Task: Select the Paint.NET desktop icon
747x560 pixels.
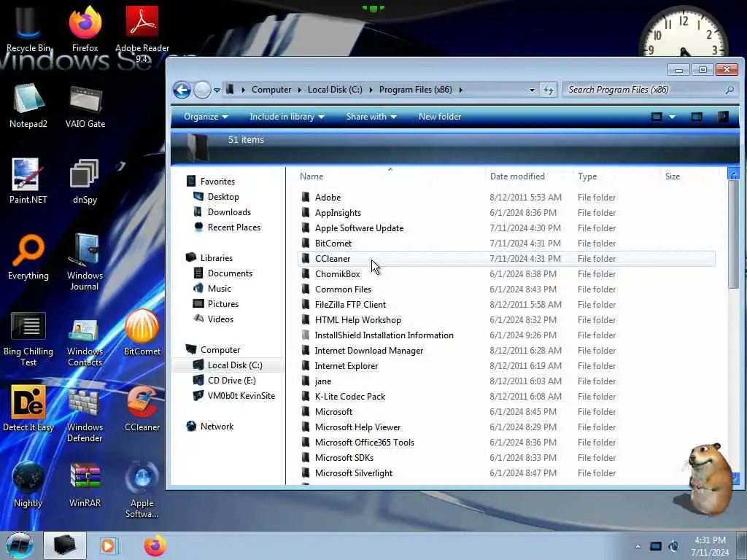Action: pos(28,181)
